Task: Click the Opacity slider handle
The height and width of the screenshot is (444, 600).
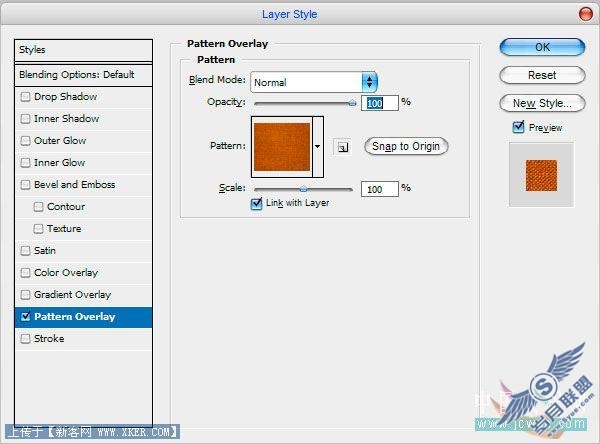Action: coord(352,103)
